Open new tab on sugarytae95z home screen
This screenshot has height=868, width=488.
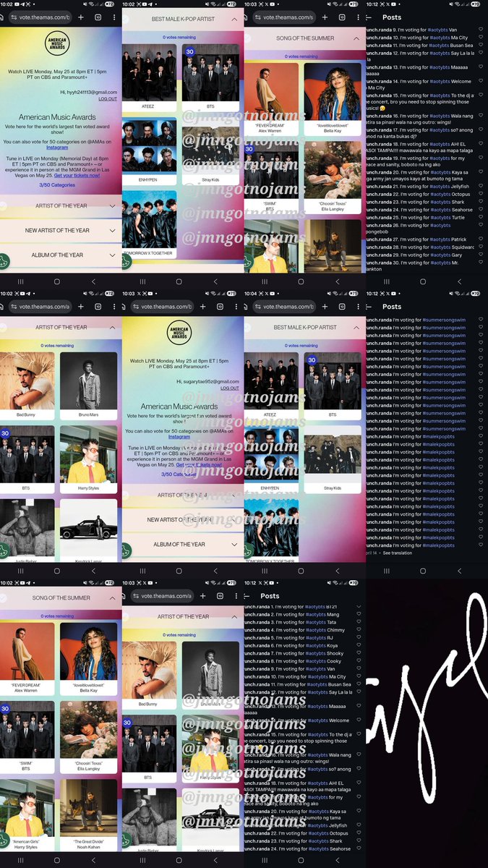tap(202, 306)
